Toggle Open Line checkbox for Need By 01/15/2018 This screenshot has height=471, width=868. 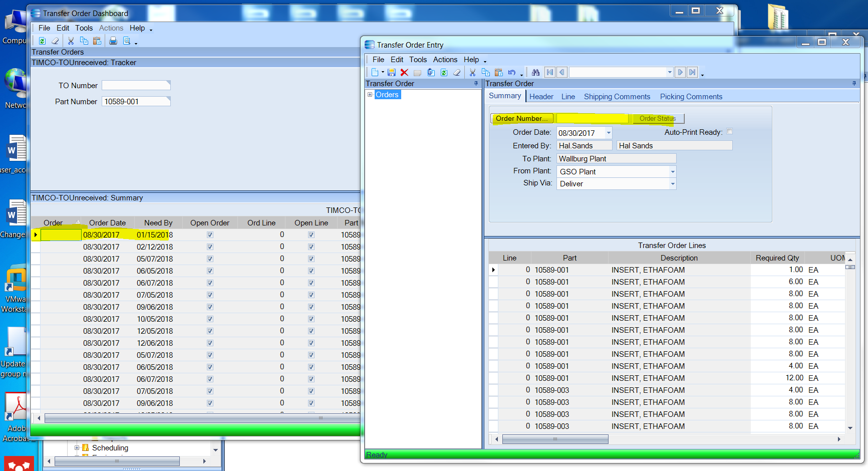pyautogui.click(x=311, y=235)
